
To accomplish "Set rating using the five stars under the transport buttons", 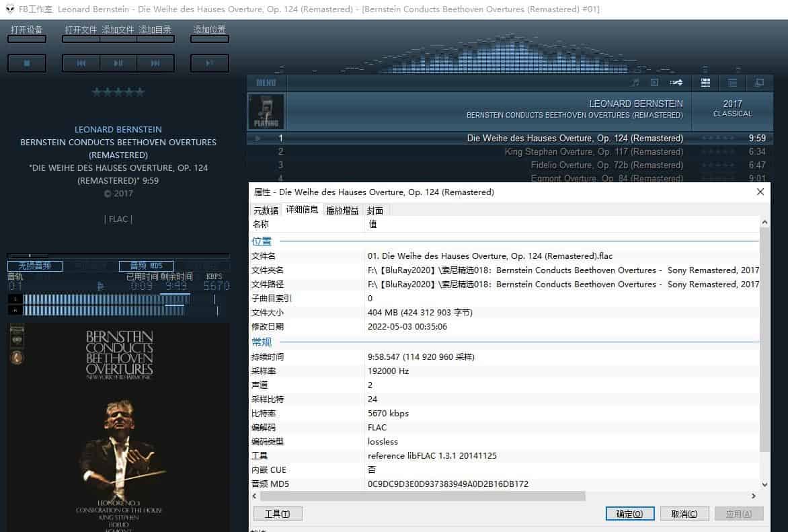I will point(118,92).
